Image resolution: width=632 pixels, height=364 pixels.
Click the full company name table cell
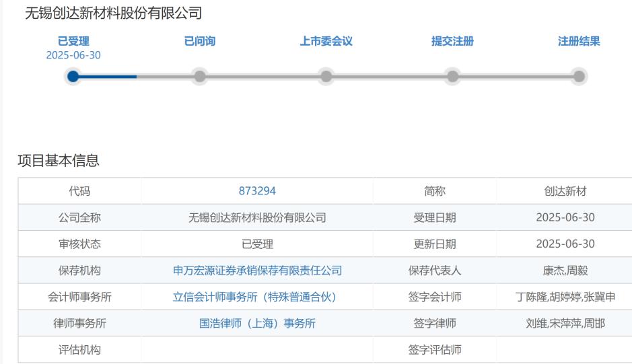tap(257, 218)
